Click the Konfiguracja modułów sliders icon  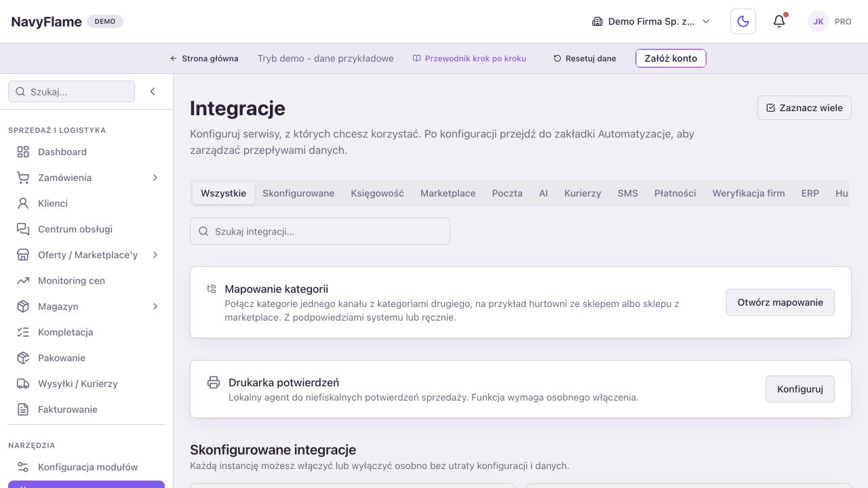click(x=23, y=467)
